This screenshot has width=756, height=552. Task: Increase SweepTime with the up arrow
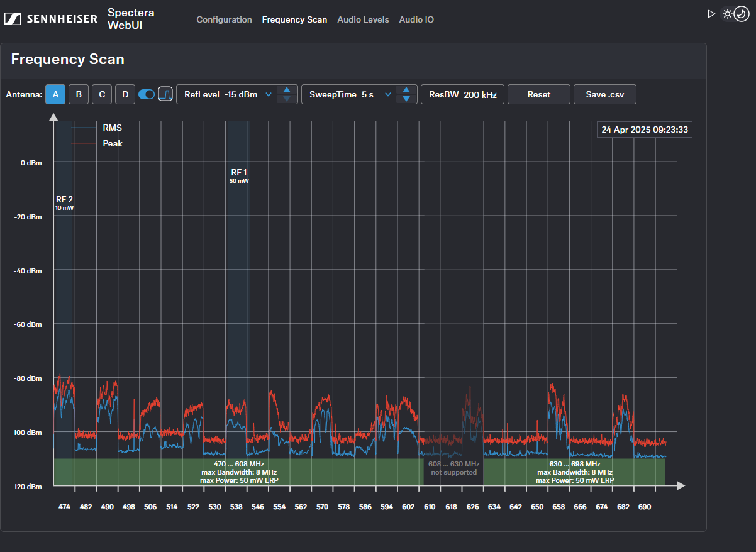406,90
